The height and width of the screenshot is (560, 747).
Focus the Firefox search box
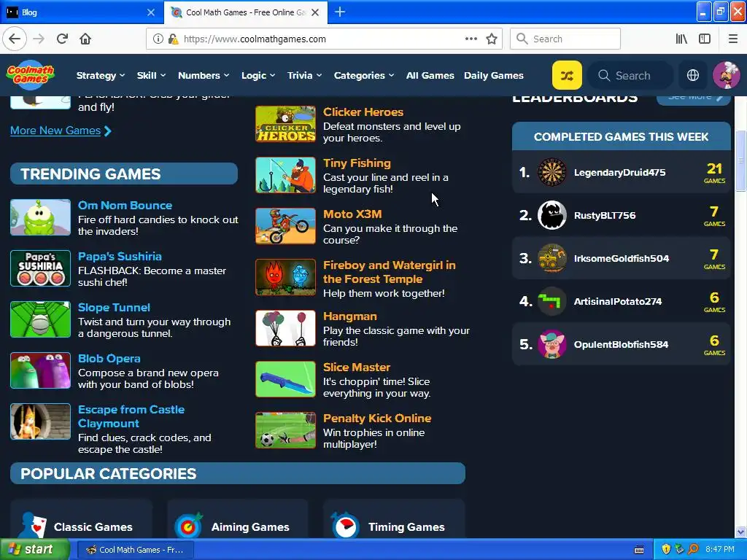pyautogui.click(x=565, y=39)
